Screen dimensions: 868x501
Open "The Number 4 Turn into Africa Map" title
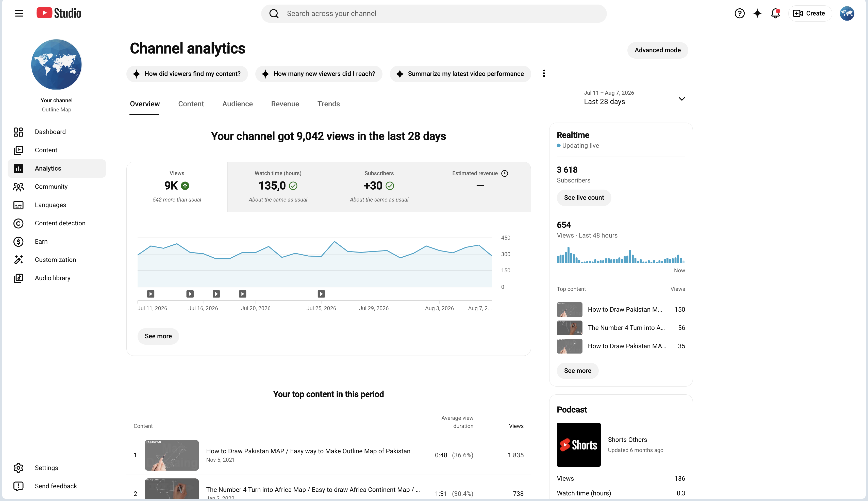313,490
